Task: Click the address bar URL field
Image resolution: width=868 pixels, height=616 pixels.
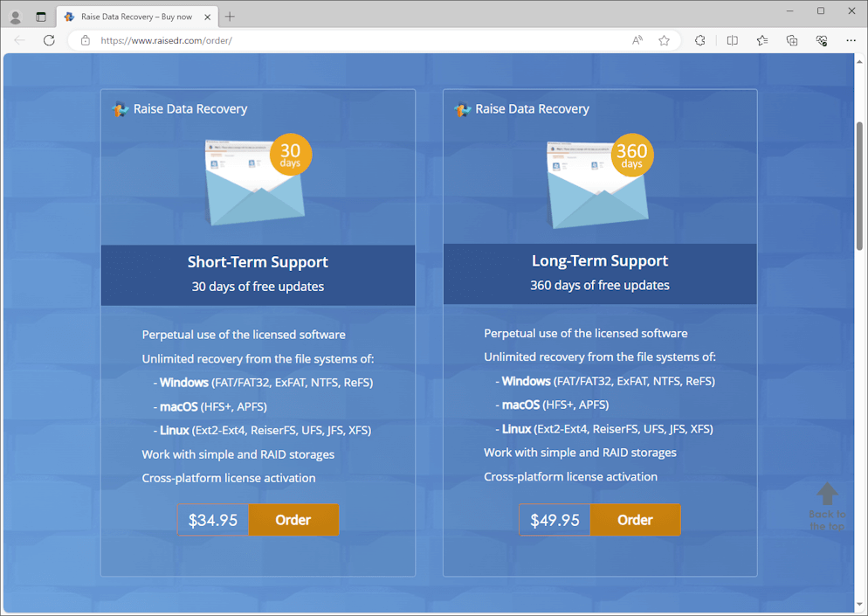Action: tap(355, 40)
